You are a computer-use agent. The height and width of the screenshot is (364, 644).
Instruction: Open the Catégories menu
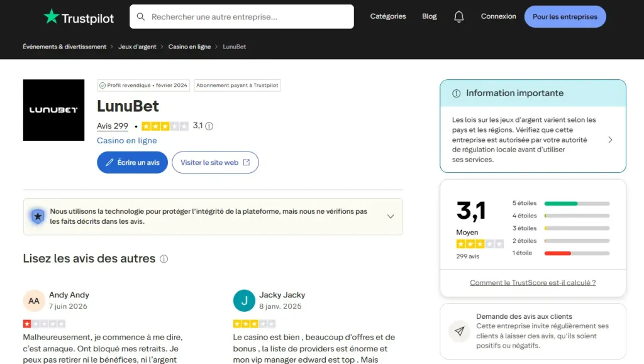point(387,16)
